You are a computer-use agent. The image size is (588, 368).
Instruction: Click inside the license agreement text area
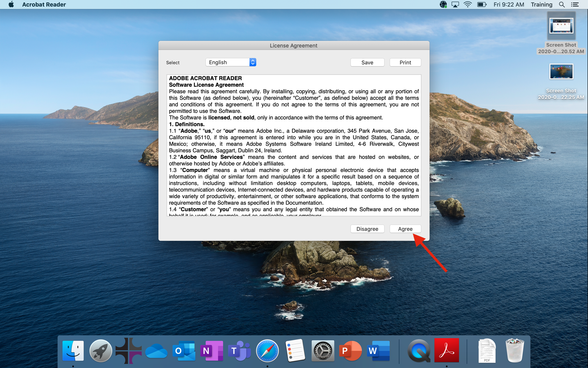click(294, 145)
